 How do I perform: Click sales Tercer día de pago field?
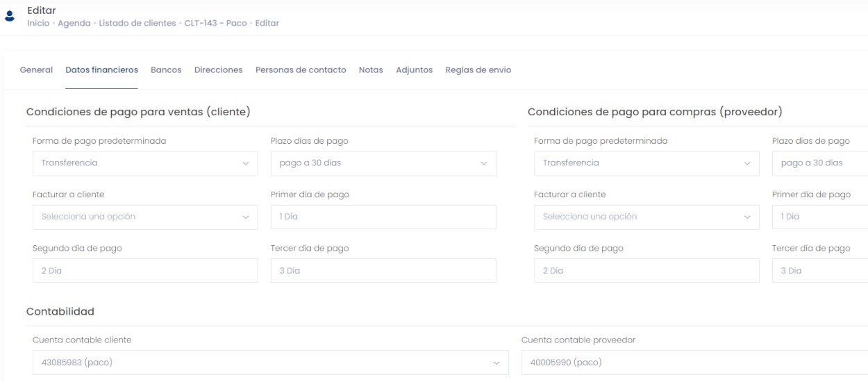tap(383, 271)
